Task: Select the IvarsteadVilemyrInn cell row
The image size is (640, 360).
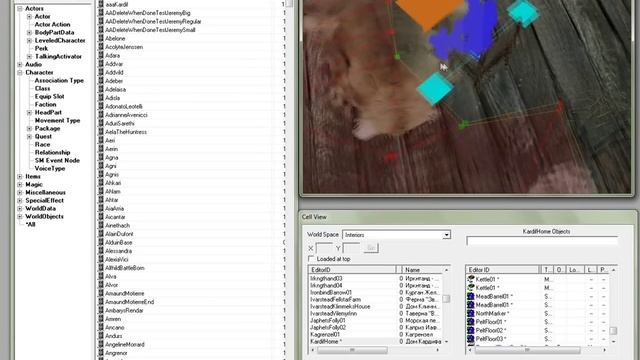Action: (x=375, y=313)
